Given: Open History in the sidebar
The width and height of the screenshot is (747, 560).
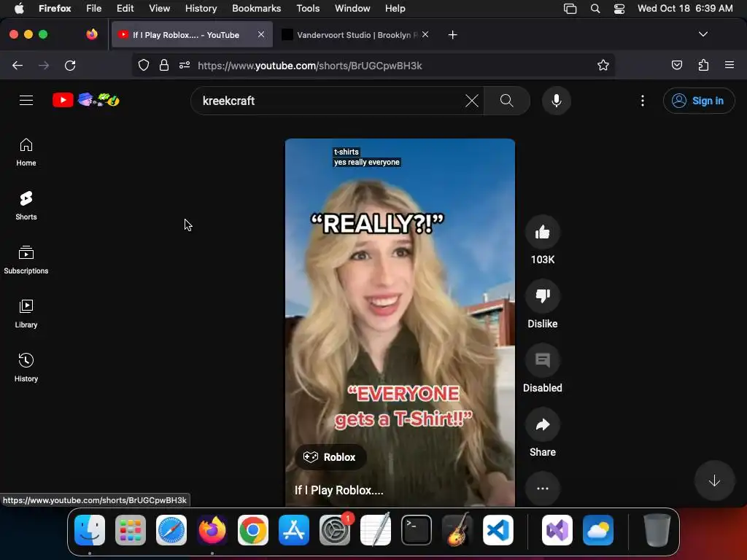Looking at the screenshot, I should pos(26,367).
